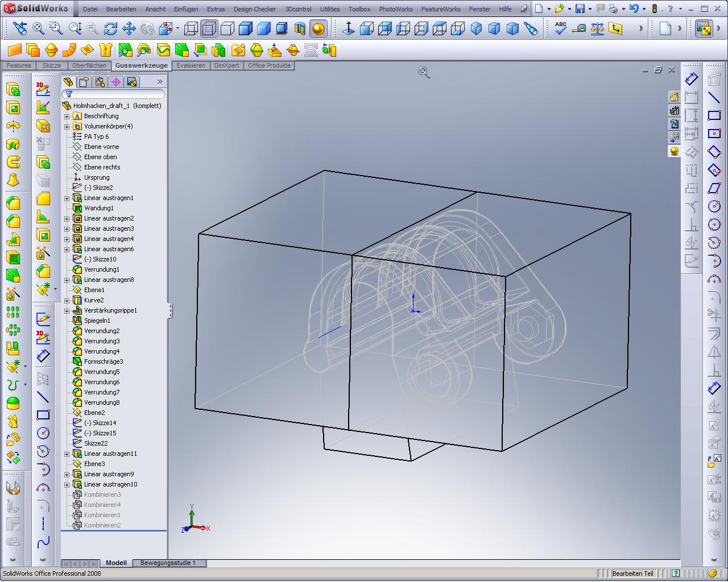Create a new document with the blank page icon
This screenshot has height=582, width=728.
[539, 9]
